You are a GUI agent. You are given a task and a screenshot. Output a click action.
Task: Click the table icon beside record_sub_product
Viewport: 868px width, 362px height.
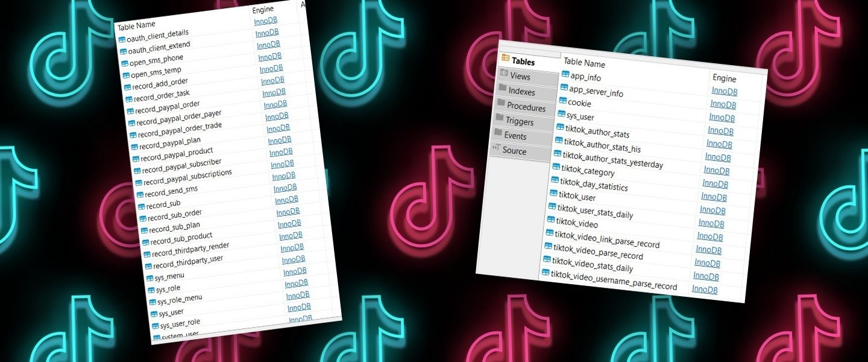coord(146,242)
